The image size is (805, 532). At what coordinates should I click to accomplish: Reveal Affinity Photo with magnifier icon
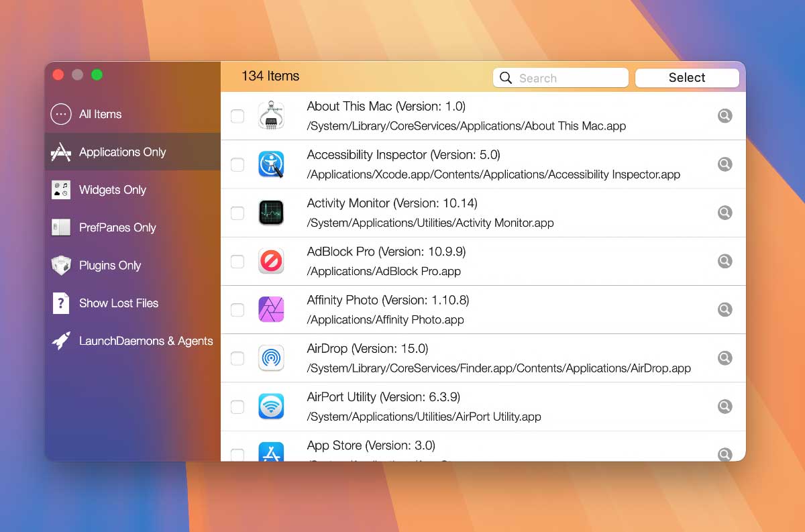tap(724, 309)
